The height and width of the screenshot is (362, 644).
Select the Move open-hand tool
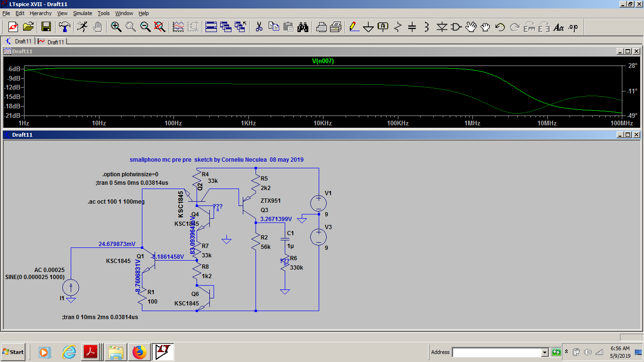click(x=471, y=27)
